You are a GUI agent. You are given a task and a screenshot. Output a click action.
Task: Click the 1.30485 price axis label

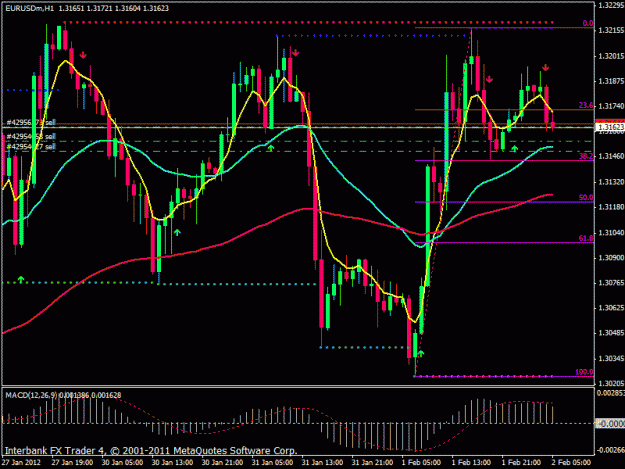611,333
